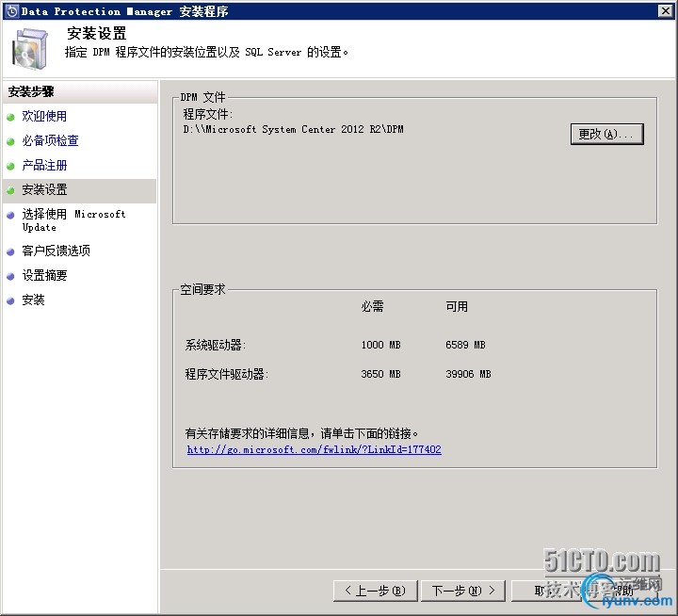
Task: Click the program files path D:\\Microsoft System Center
Action: point(293,129)
